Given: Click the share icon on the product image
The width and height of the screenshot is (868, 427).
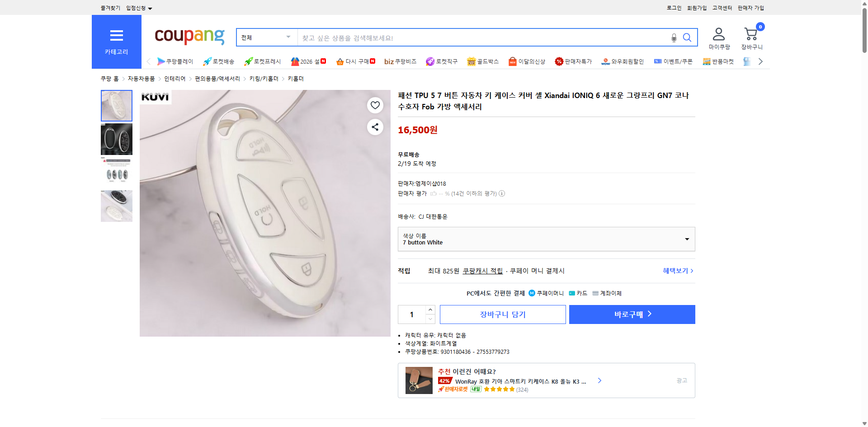Looking at the screenshot, I should coord(375,127).
